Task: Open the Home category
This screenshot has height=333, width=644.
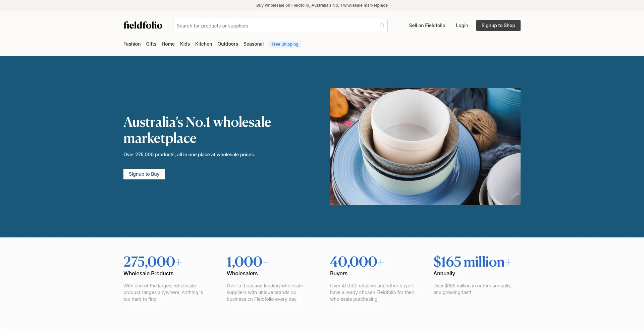Action: 168,44
